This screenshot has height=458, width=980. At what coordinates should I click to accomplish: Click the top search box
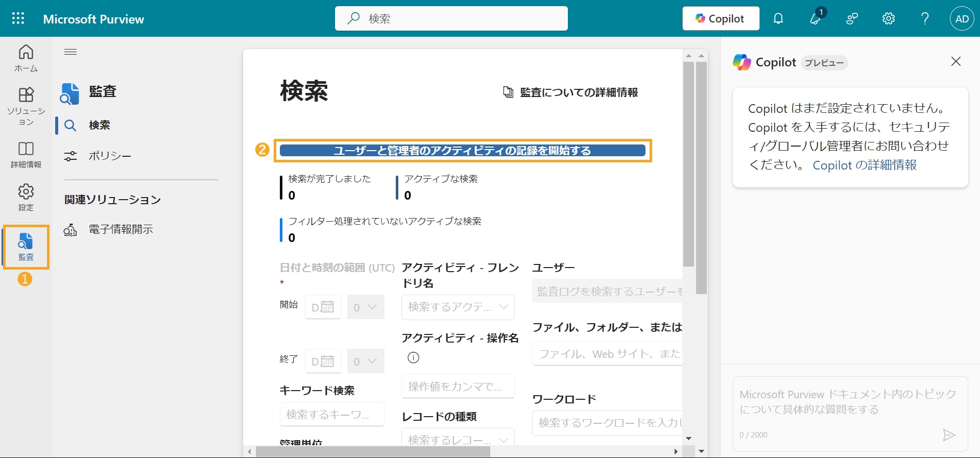(x=451, y=18)
